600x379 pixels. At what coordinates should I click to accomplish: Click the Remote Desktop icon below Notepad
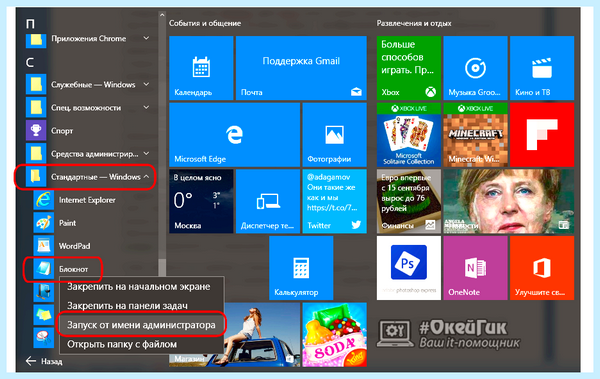click(x=43, y=292)
